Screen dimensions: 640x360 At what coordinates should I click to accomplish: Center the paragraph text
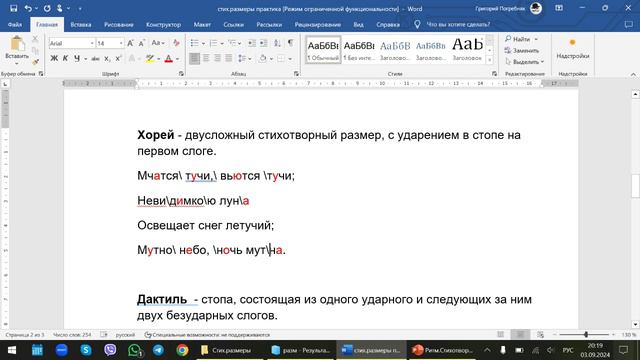(x=206, y=59)
